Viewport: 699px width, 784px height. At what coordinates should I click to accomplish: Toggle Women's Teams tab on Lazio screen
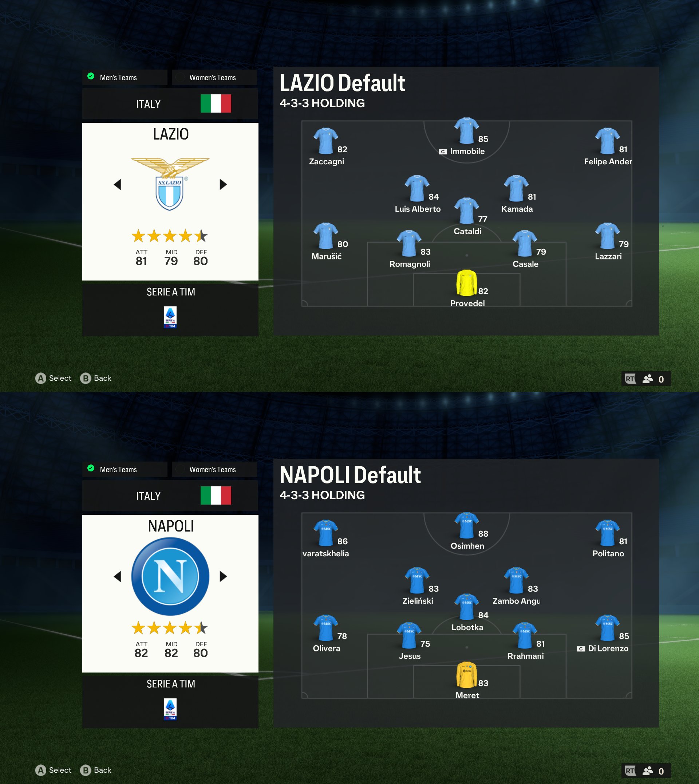[x=212, y=76]
